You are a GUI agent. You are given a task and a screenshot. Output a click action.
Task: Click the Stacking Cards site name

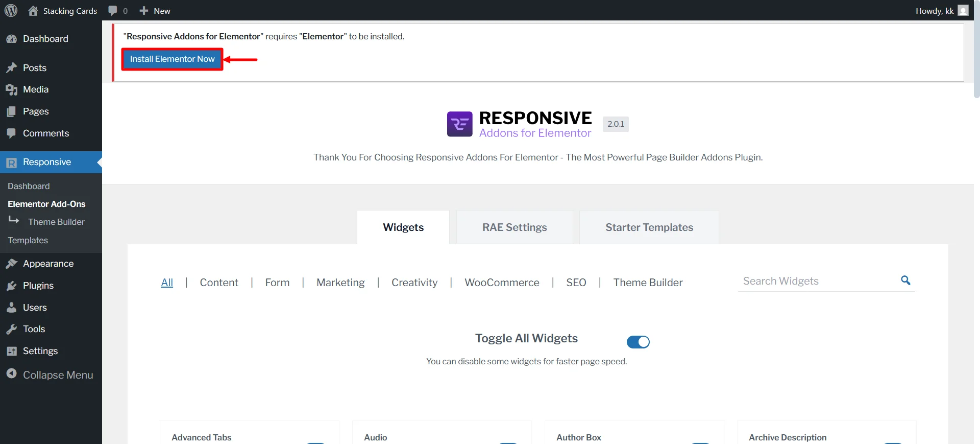[x=70, y=11]
